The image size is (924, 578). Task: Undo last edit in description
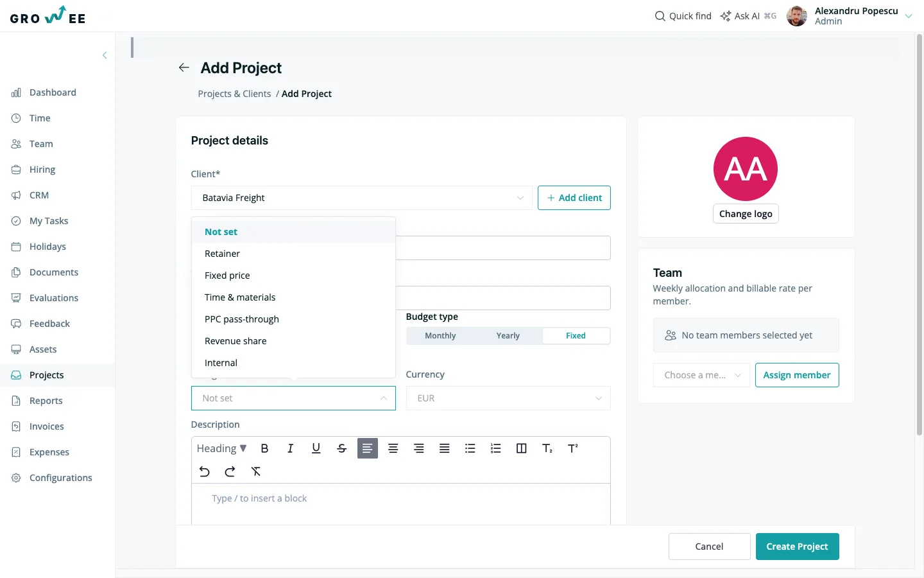pos(204,471)
